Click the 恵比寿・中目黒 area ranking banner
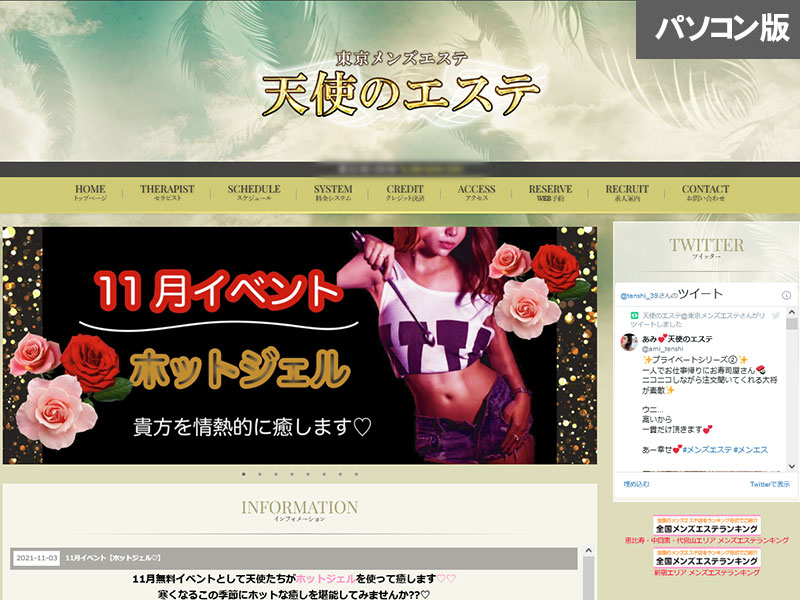 [706, 532]
